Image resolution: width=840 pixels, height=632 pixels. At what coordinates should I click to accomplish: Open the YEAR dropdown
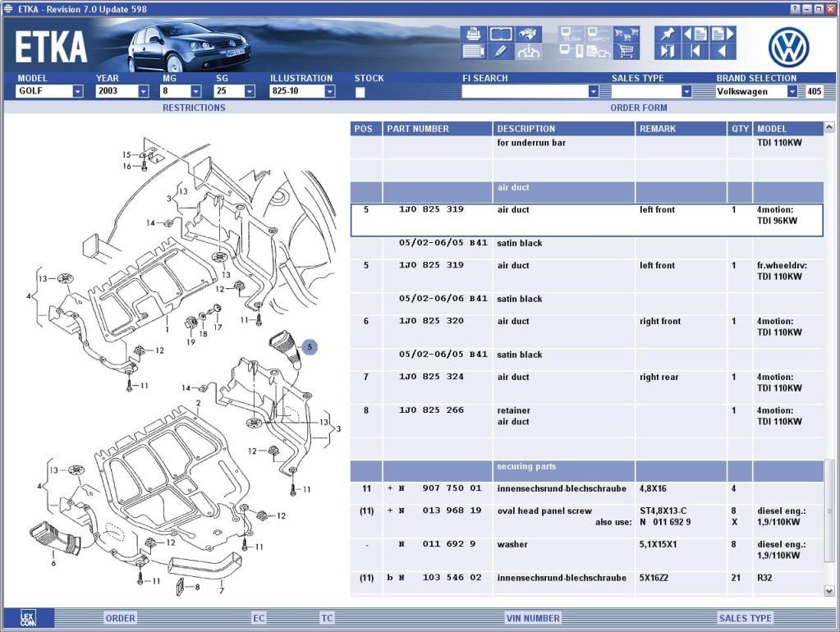pos(143,92)
